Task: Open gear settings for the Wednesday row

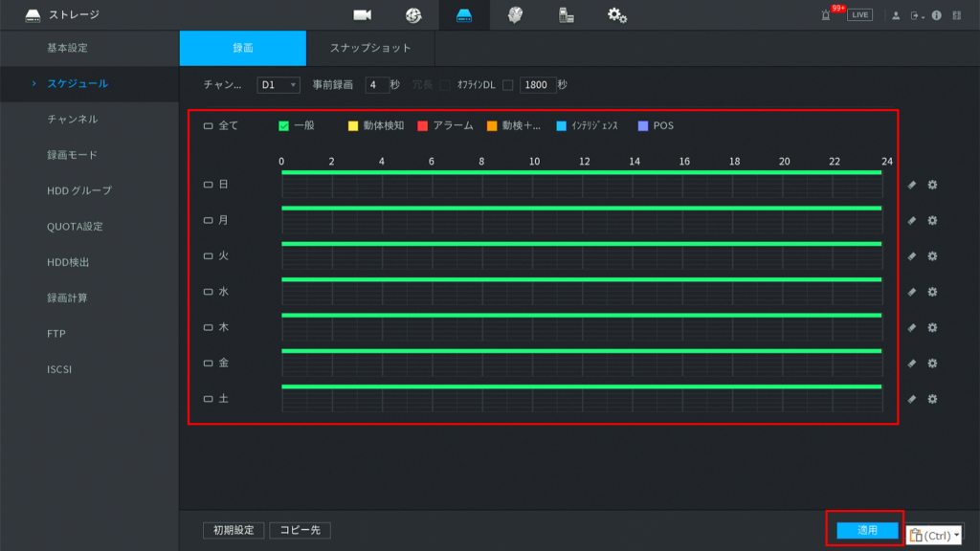Action: (932, 292)
